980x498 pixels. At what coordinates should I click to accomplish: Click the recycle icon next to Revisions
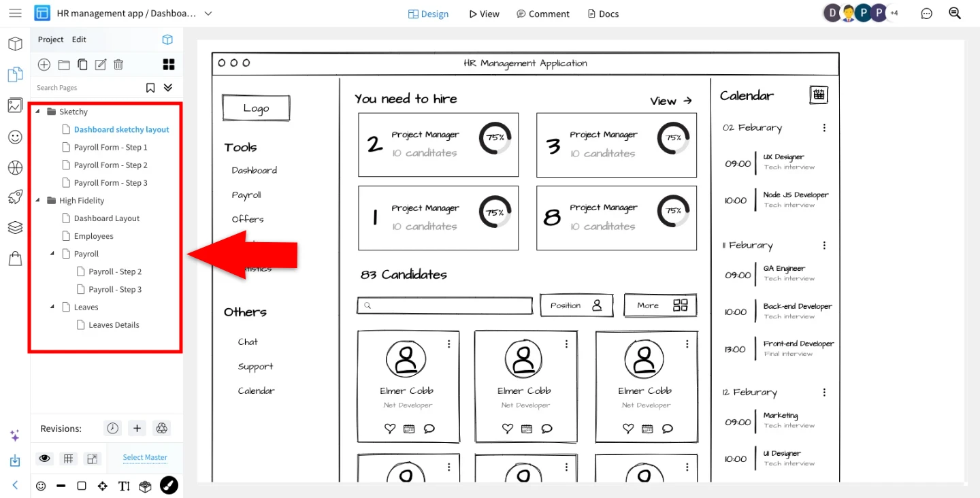(x=162, y=428)
